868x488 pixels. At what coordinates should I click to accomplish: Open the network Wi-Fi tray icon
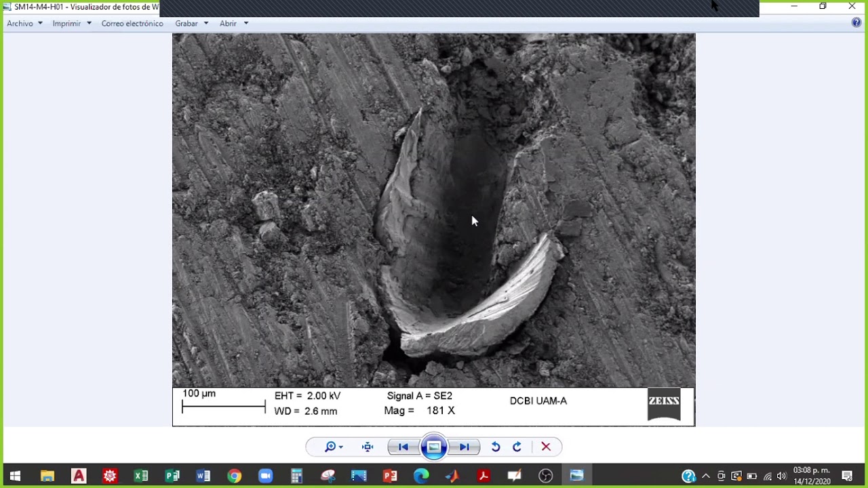[767, 476]
